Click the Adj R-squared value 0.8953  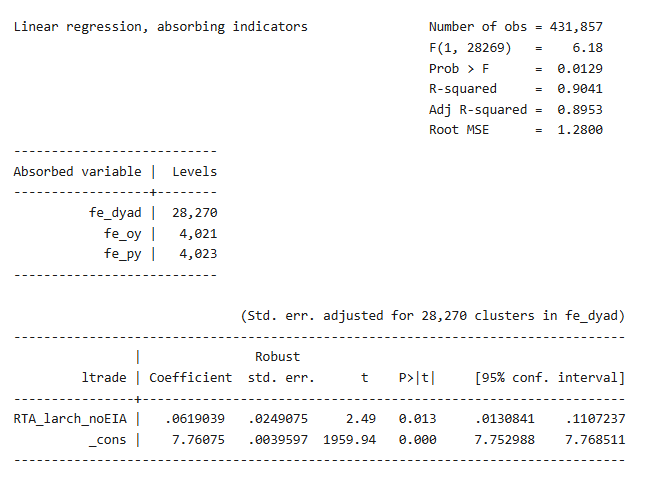pos(580,109)
